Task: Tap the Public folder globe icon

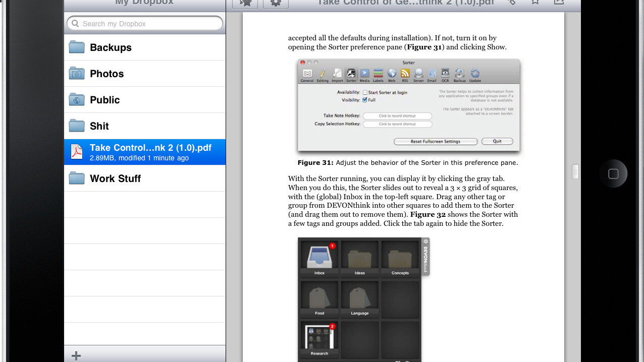Action: [x=77, y=100]
